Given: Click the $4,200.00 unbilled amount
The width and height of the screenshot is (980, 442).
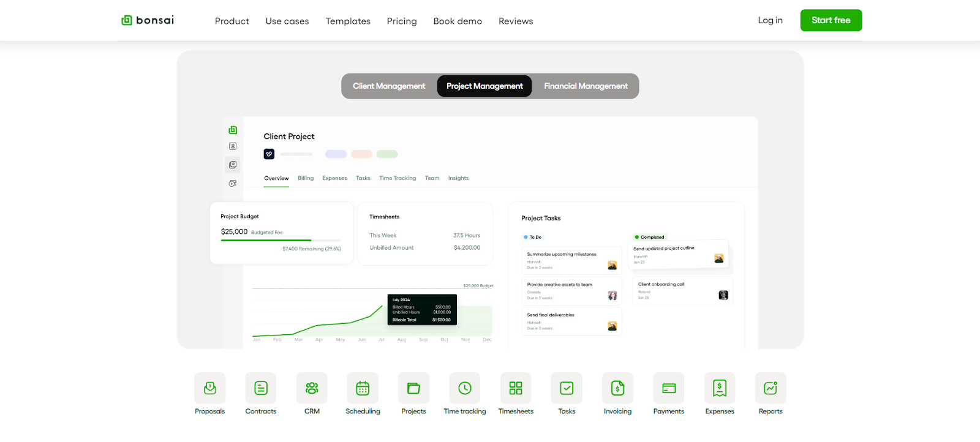Looking at the screenshot, I should [x=467, y=248].
